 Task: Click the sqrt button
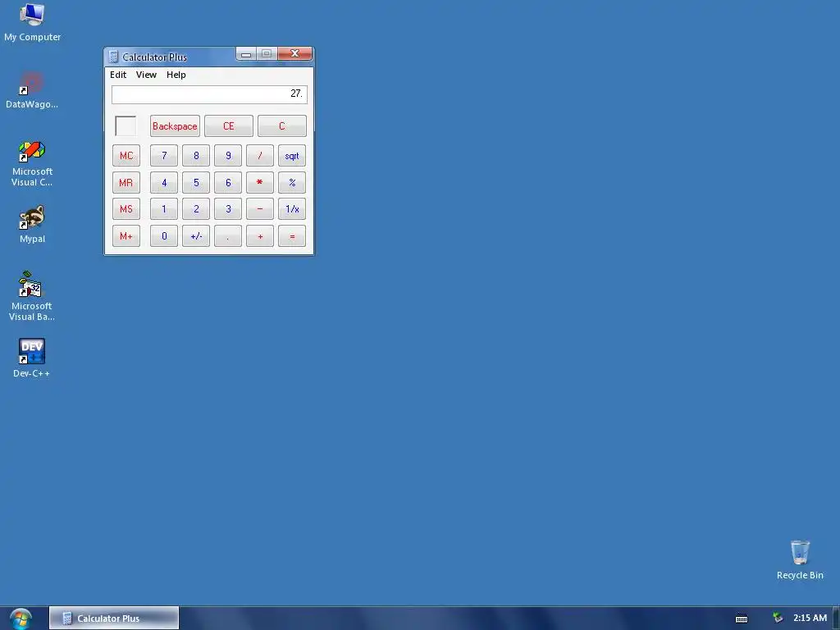pyautogui.click(x=292, y=156)
